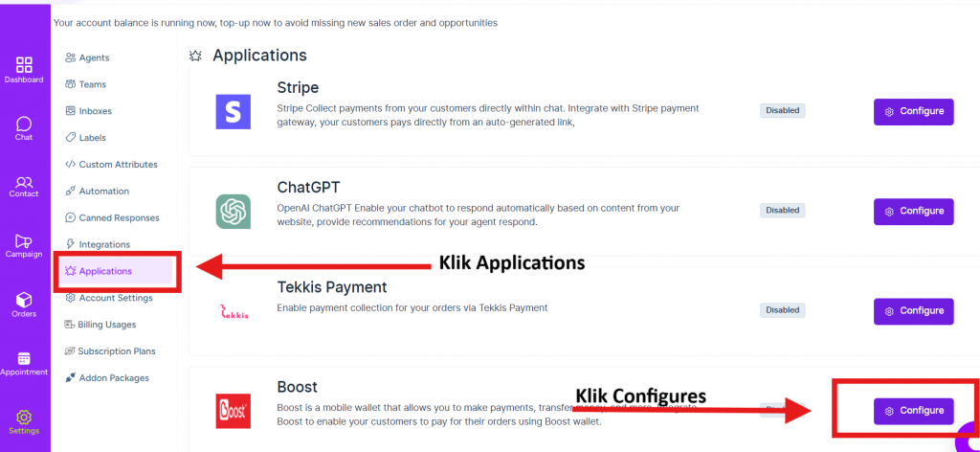980x452 pixels.
Task: Click the Stripe app logo
Action: pos(233,111)
